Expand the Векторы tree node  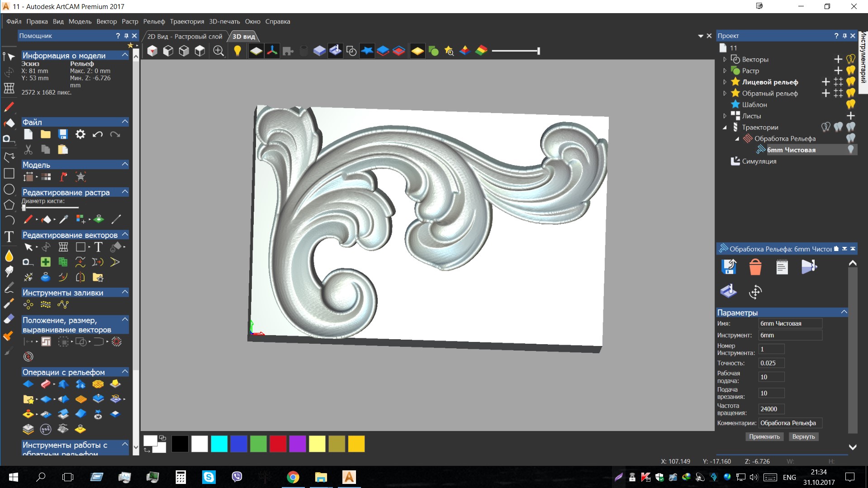pyautogui.click(x=725, y=59)
